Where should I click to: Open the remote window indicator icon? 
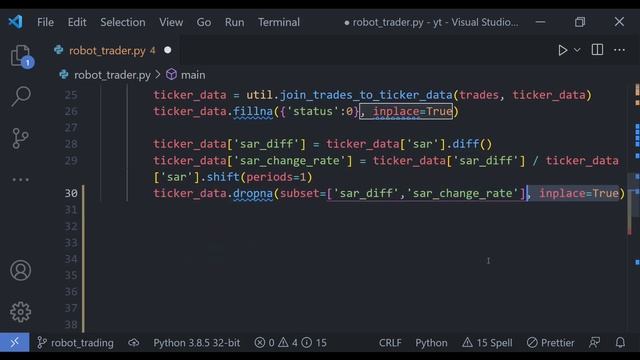pos(15,342)
